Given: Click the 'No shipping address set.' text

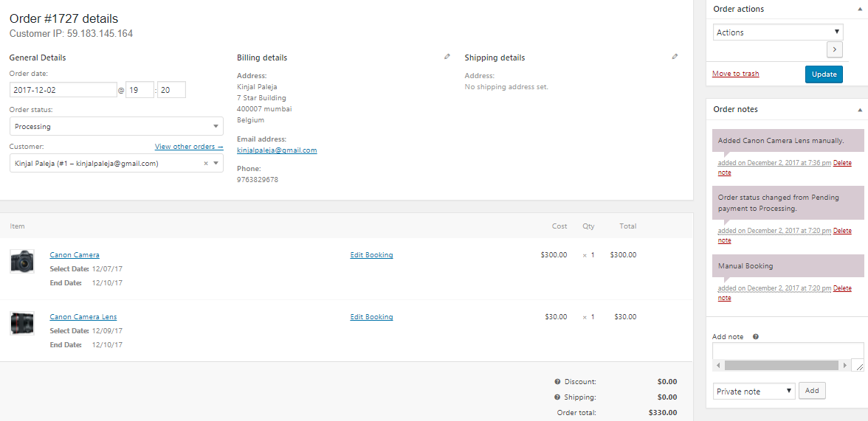Looking at the screenshot, I should [506, 87].
